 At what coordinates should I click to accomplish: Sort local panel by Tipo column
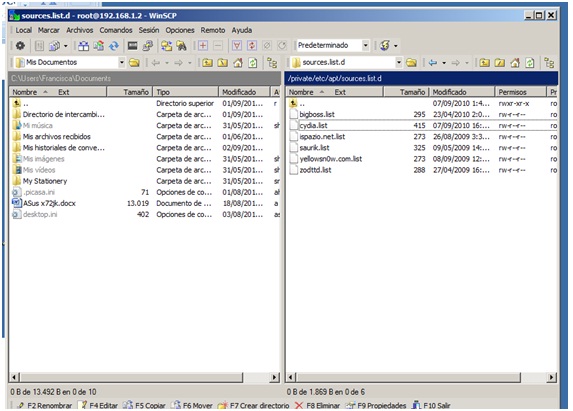[186, 92]
